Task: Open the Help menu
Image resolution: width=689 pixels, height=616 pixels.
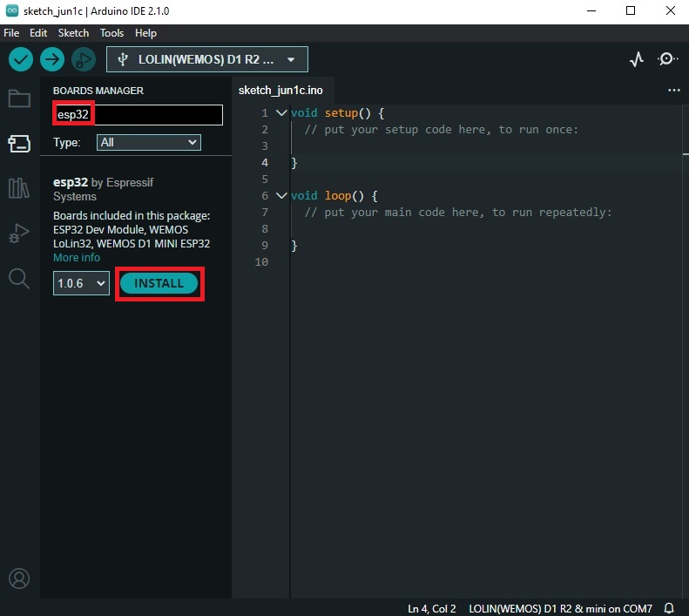Action: click(x=145, y=33)
